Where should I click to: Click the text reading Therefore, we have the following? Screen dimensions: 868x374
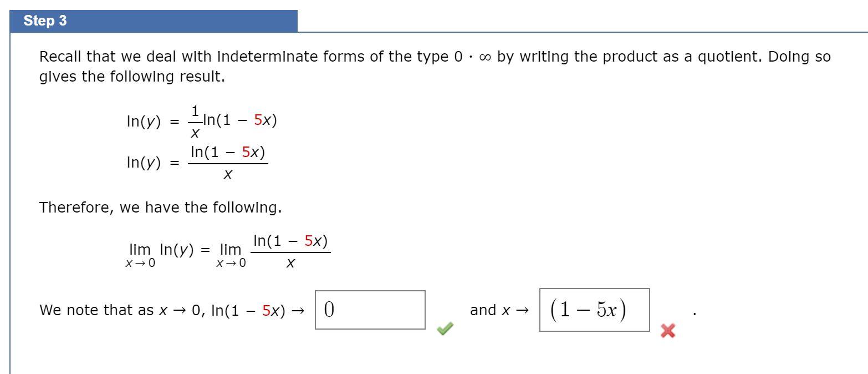pos(160,207)
